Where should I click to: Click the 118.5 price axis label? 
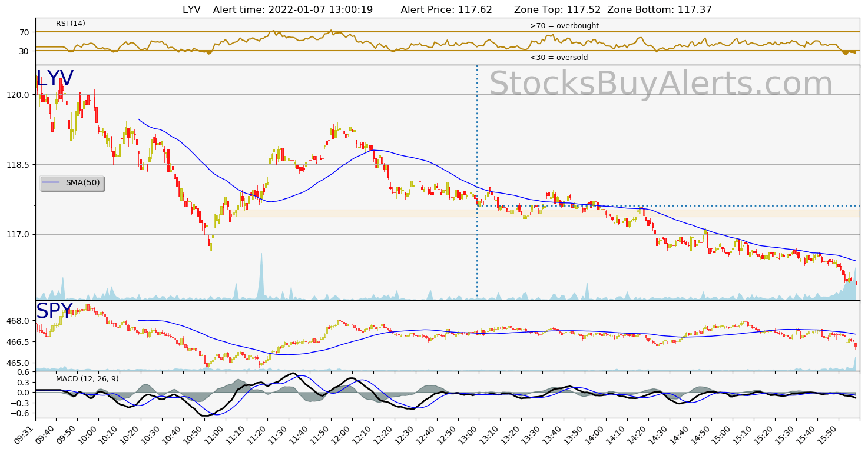[19, 165]
